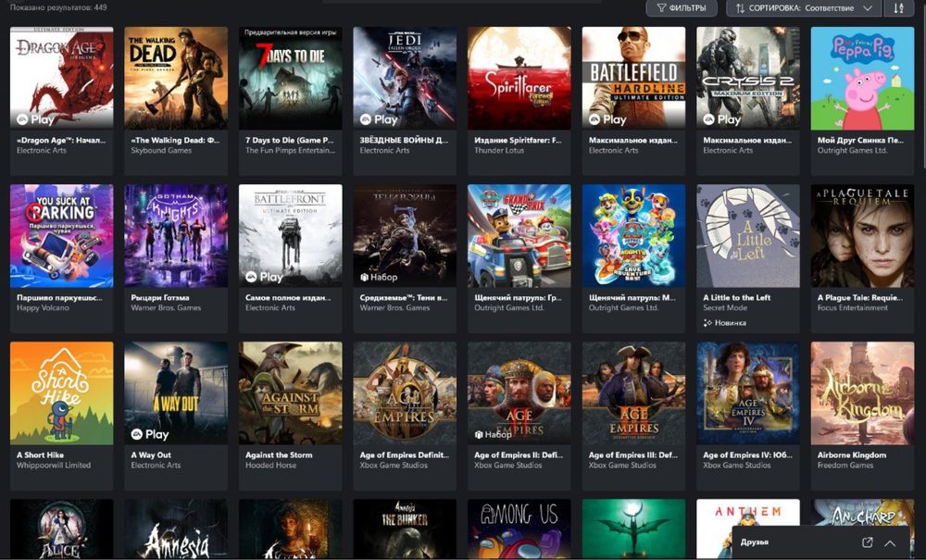This screenshot has width=926, height=560.
Task: Click EA Play badge on Jedi Fallen Order
Action: (379, 119)
